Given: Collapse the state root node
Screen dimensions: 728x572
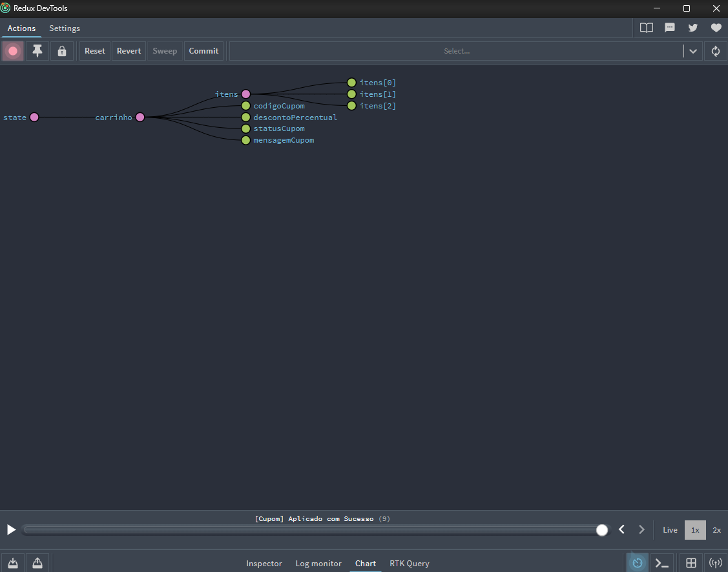Looking at the screenshot, I should coord(34,117).
